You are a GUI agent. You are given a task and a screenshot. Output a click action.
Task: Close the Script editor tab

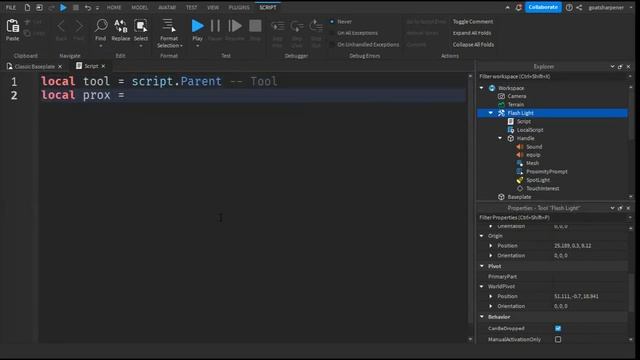pos(103,66)
